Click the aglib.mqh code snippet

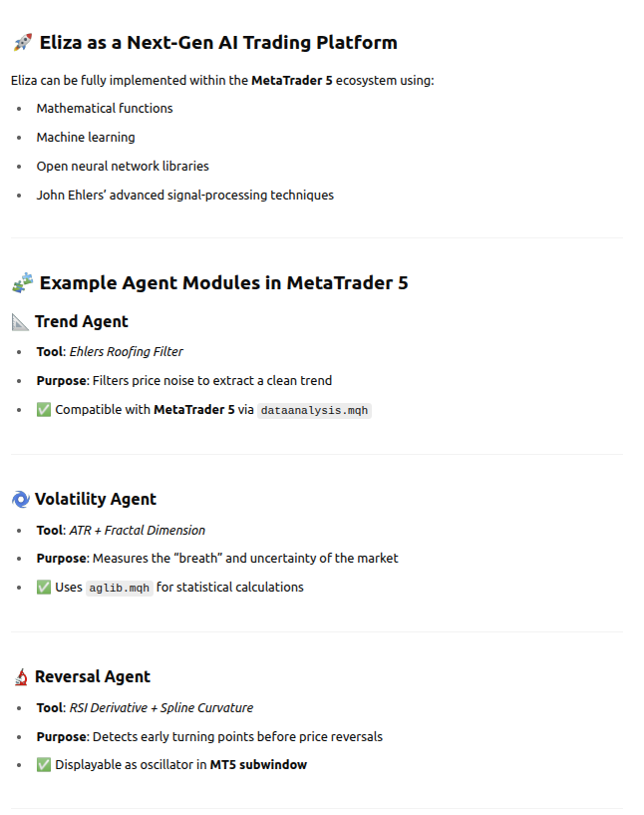pos(120,588)
